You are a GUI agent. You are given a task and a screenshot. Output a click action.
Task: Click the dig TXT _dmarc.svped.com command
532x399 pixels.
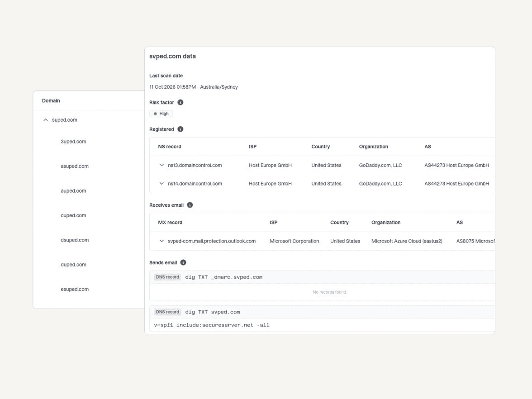point(223,277)
